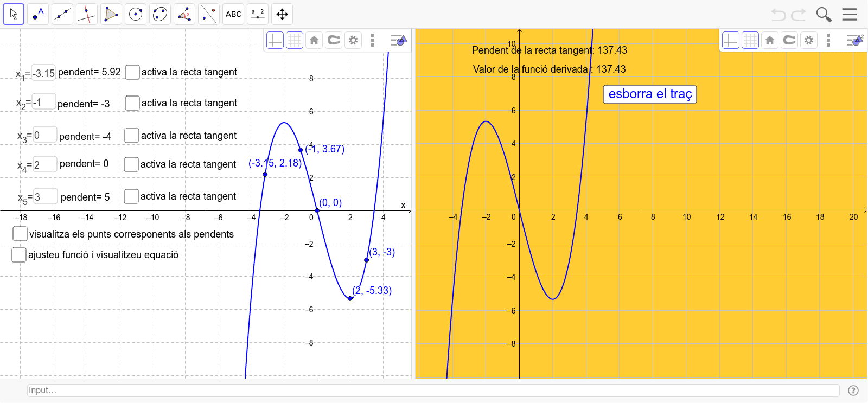Reset left view to home
Viewport: 868px width, 403px height.
314,40
